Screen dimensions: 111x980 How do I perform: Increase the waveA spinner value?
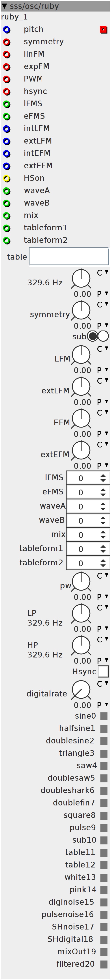[103, 504]
